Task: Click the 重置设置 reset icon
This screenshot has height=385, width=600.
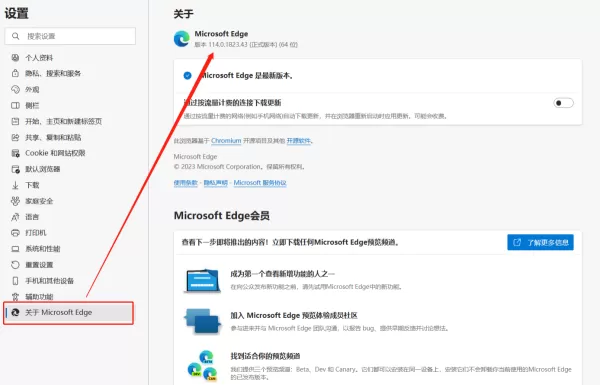Action: [15, 264]
